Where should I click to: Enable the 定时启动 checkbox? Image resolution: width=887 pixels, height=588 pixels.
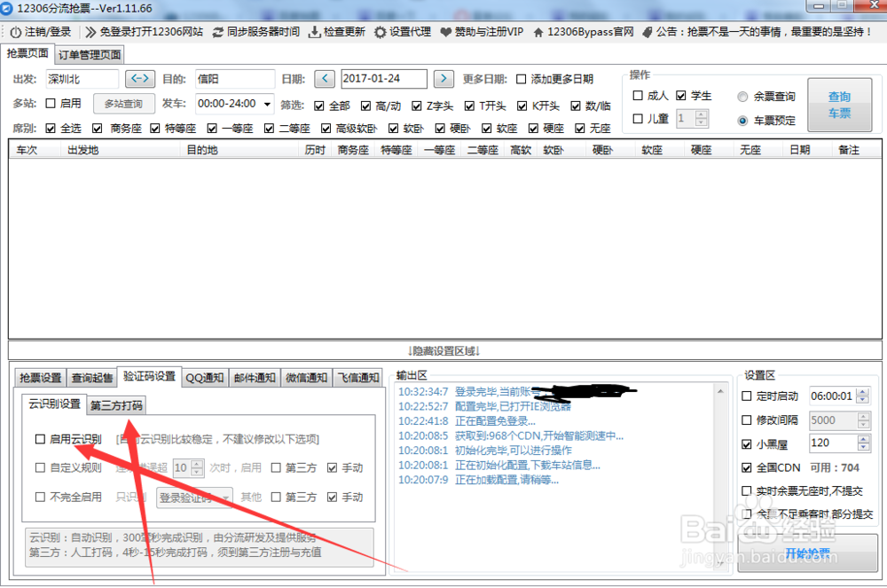(747, 396)
